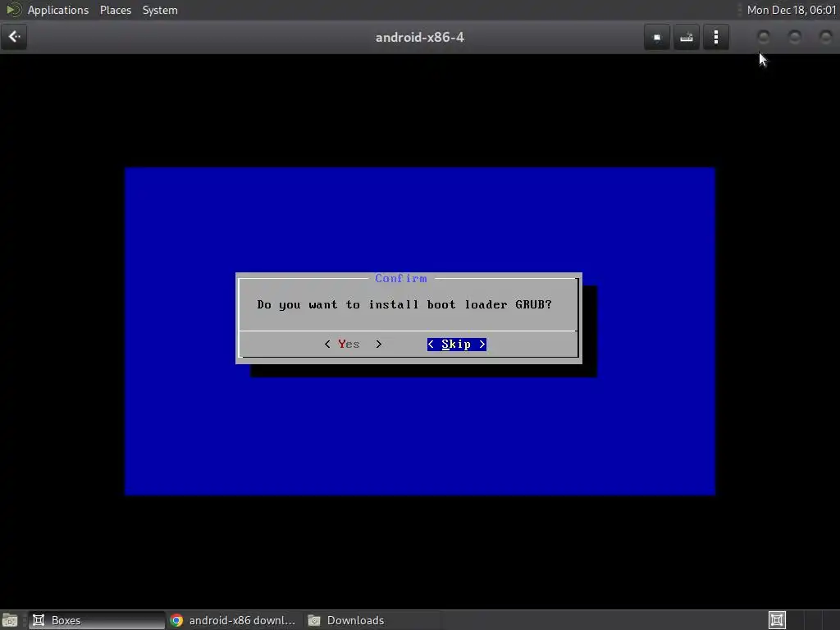Open the Applications menu
Image resolution: width=840 pixels, height=630 pixels.
58,10
